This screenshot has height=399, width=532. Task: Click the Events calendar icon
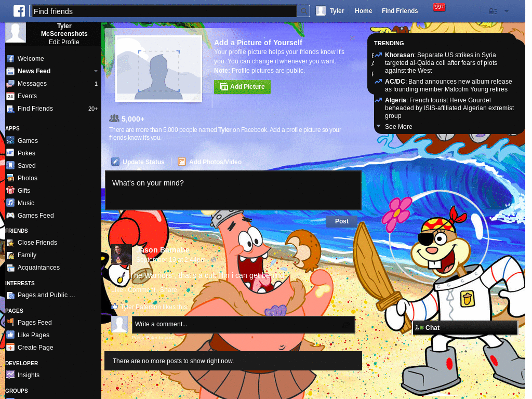(x=10, y=96)
